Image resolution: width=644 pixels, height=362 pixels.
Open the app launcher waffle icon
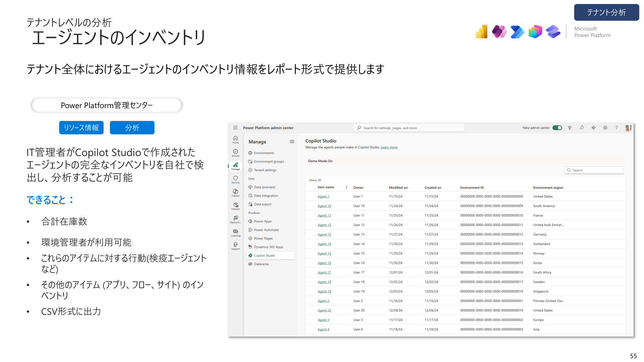236,128
